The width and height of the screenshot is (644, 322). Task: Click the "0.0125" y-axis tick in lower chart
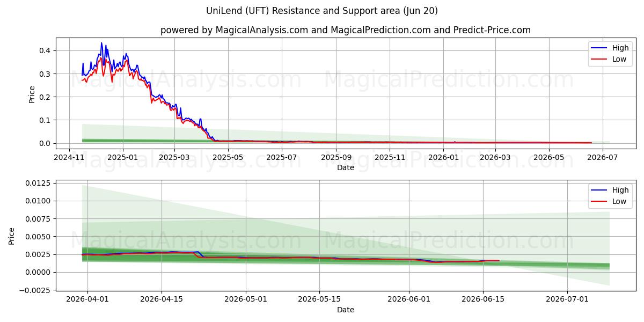coord(38,183)
